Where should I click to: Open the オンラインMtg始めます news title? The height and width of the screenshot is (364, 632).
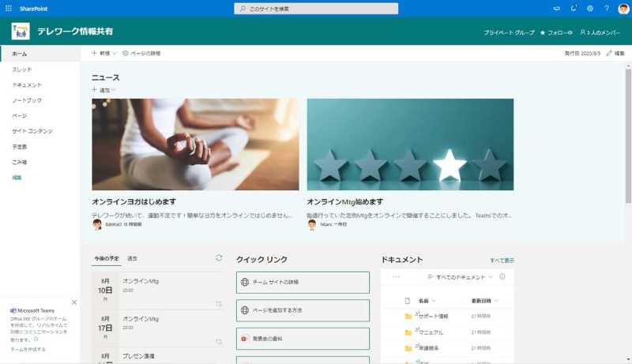coord(344,201)
